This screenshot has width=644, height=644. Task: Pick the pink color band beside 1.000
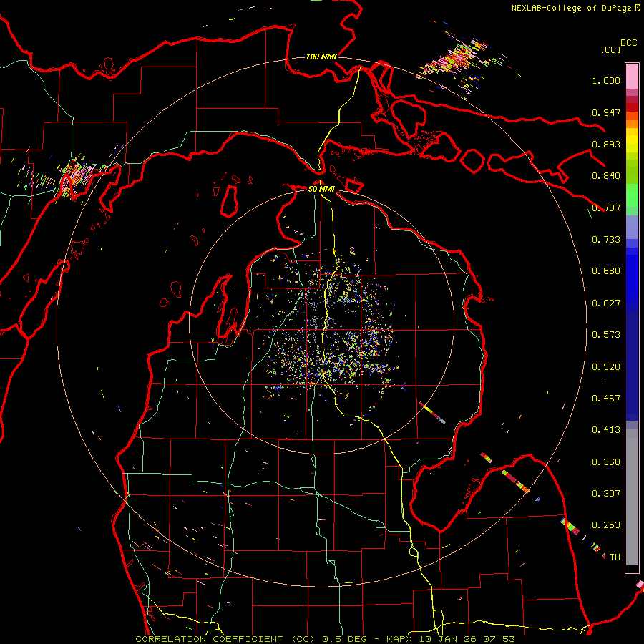click(632, 77)
